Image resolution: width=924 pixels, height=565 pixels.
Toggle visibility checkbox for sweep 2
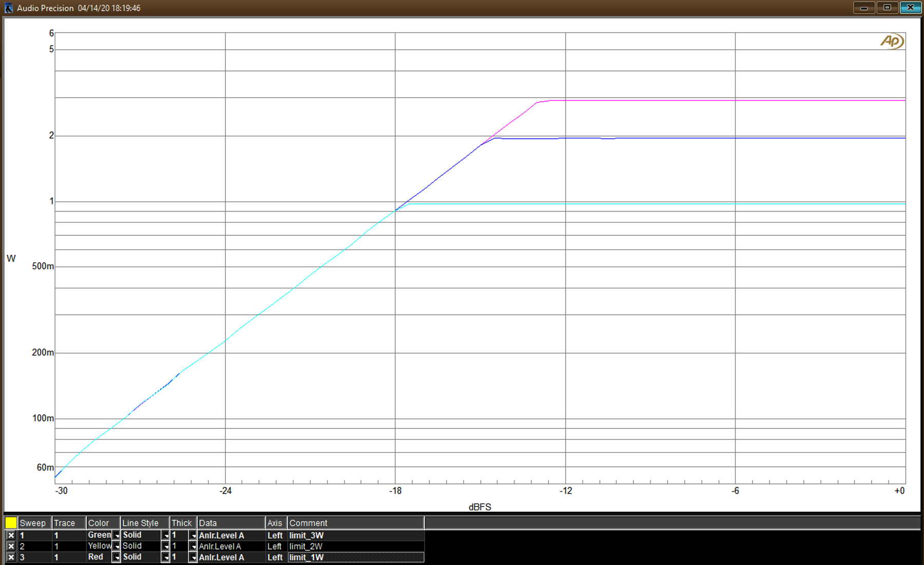point(11,547)
